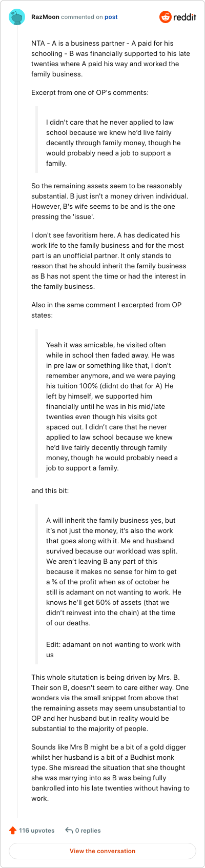Click the 116 upvotes label

(37, 830)
